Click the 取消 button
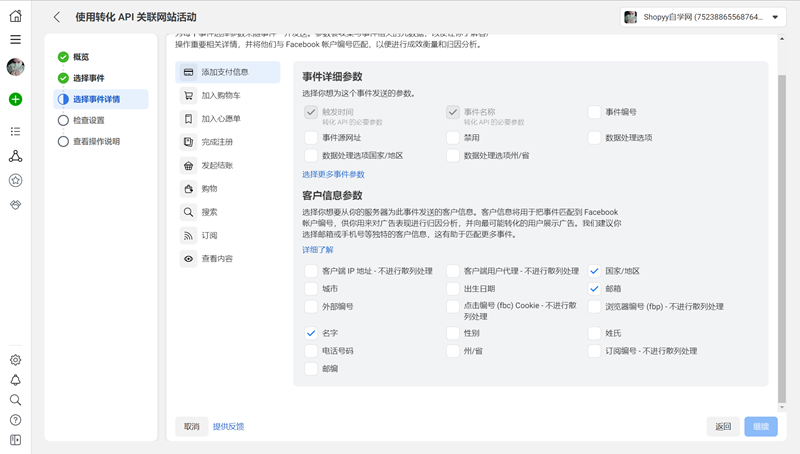Image resolution: width=800 pixels, height=454 pixels. click(x=190, y=426)
